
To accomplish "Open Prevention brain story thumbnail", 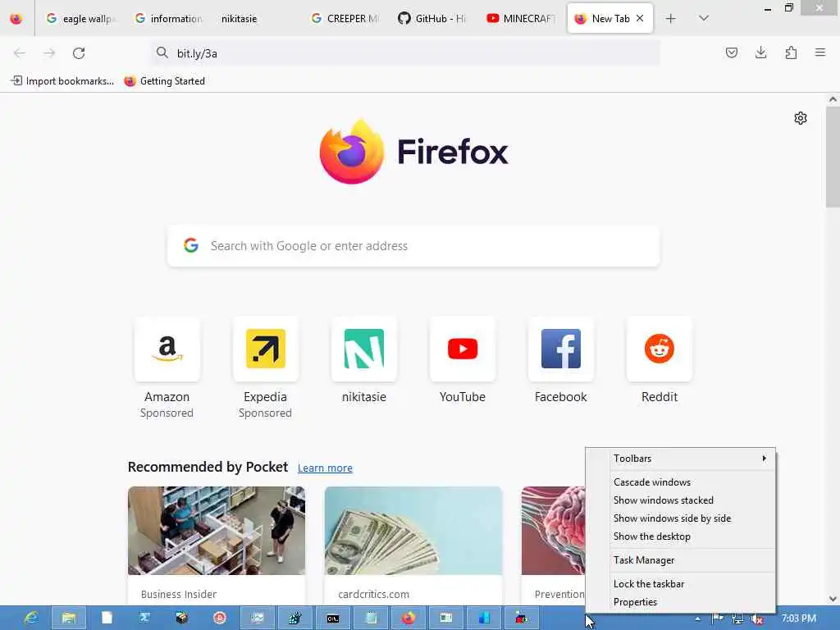I will (554, 531).
